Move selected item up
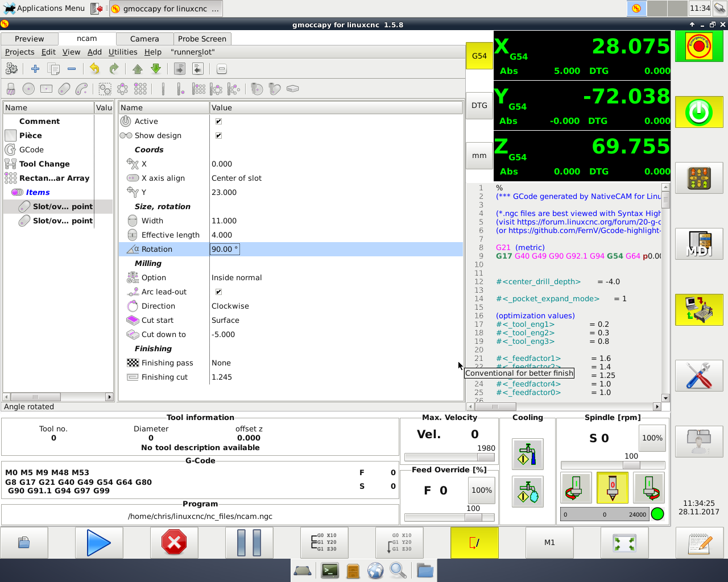The width and height of the screenshot is (728, 582). 138,69
